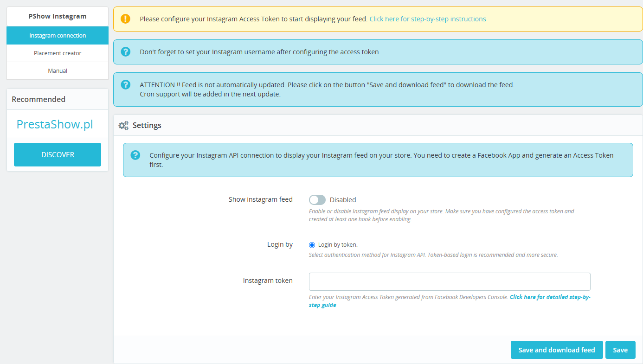Click Save and download feed

(556, 350)
